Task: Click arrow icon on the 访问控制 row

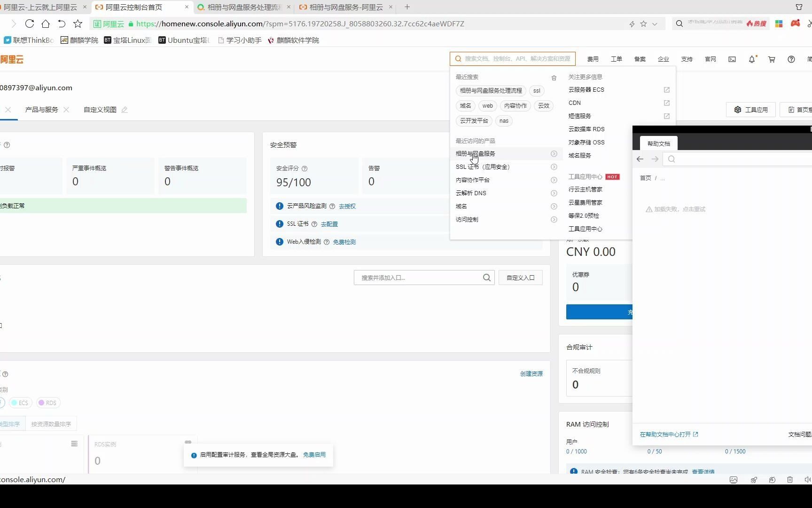Action: [x=554, y=220]
